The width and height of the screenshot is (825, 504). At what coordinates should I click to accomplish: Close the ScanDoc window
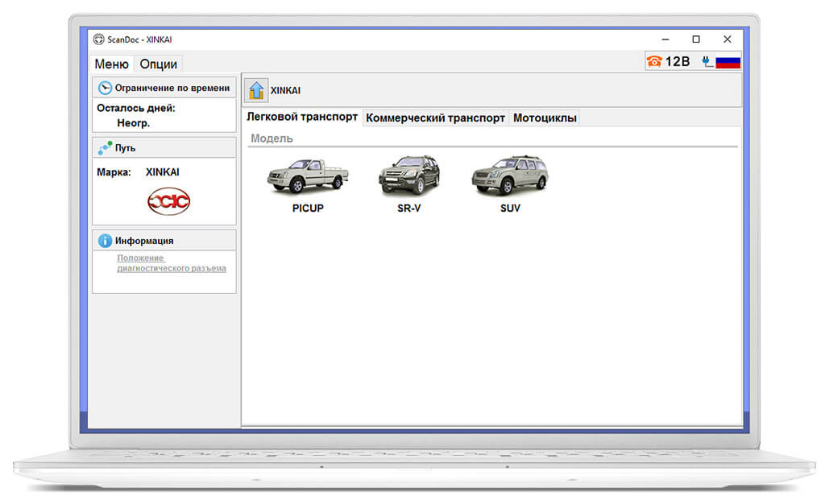pos(728,39)
